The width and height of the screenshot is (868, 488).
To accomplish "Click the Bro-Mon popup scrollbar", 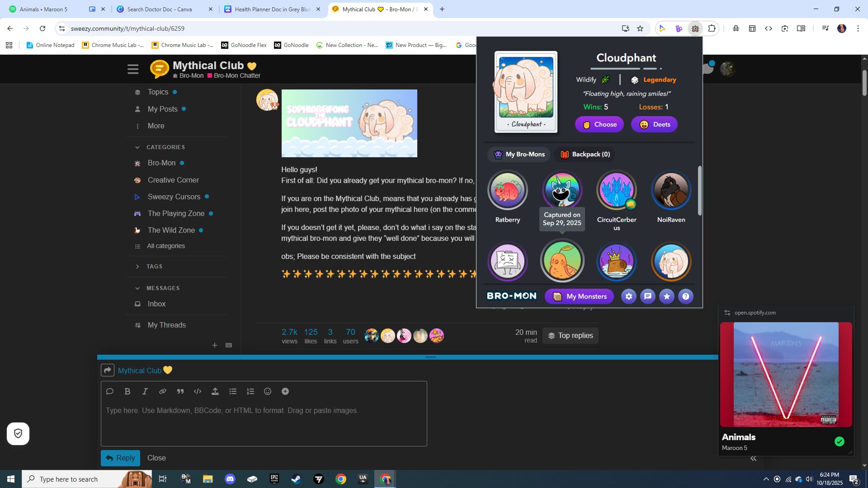I will pyautogui.click(x=700, y=191).
